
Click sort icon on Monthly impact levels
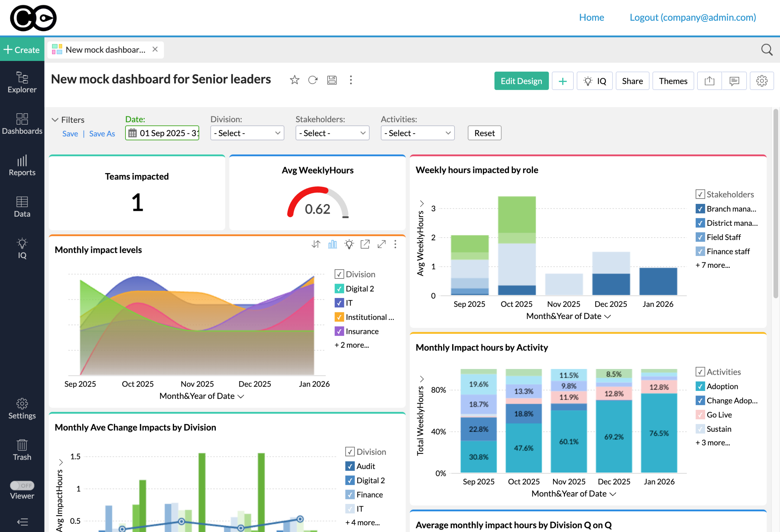[316, 244]
